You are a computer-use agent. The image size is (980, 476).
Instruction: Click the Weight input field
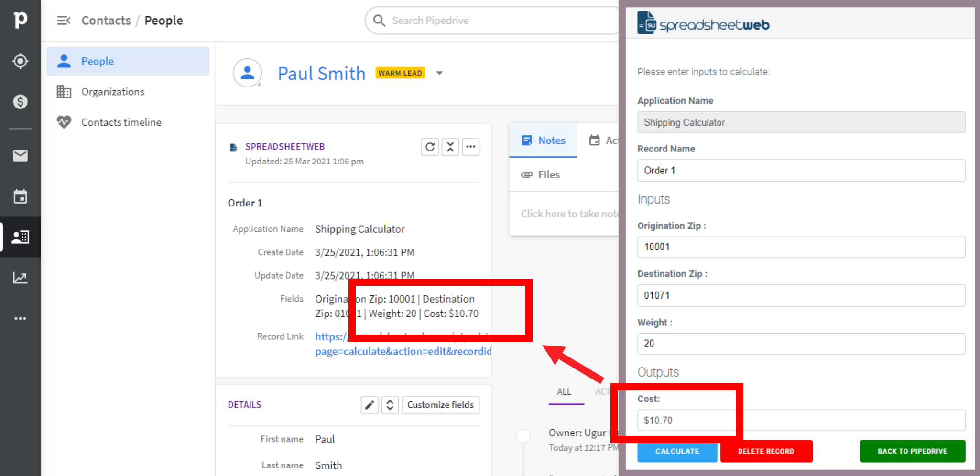pyautogui.click(x=801, y=344)
